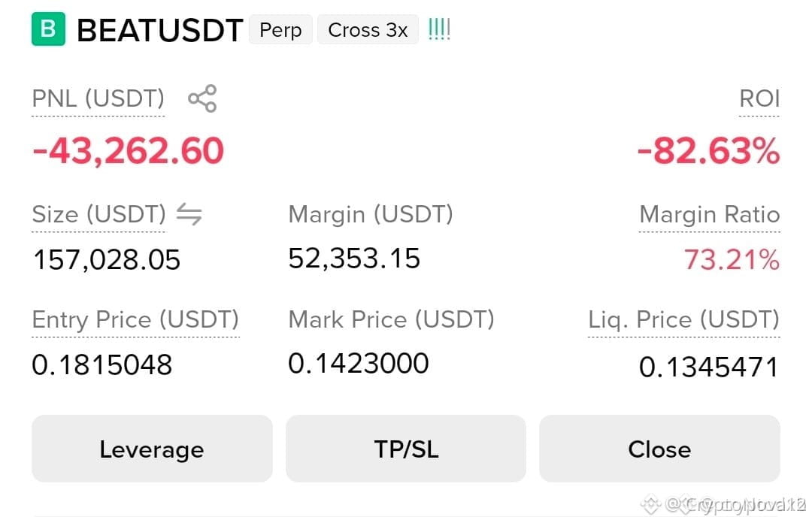Viewport: 812px width, 523px height.
Task: Open the BEATUSDT pair title
Action: [160, 30]
